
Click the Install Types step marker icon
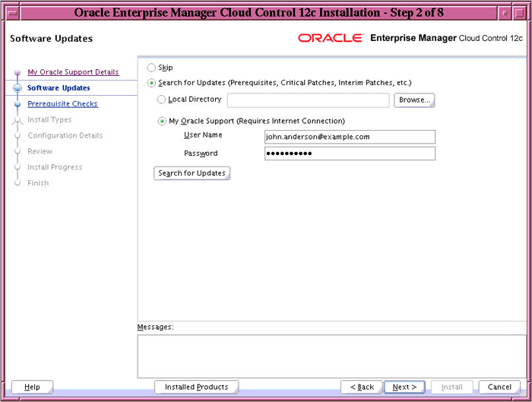[x=17, y=120]
